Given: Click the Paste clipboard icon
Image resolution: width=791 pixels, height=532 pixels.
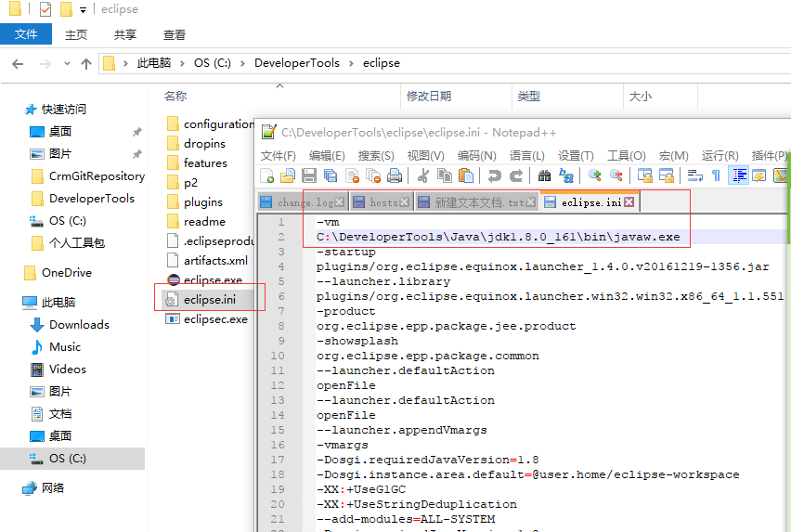Looking at the screenshot, I should pyautogui.click(x=466, y=175).
